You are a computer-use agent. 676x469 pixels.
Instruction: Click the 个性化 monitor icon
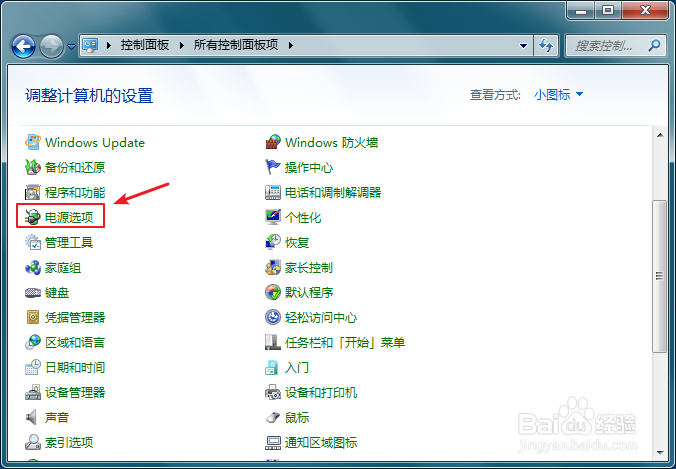[x=273, y=217]
